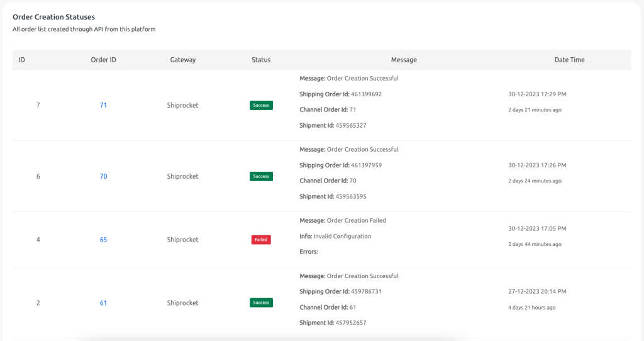
Task: Click the Success badge for order 70
Action: pyautogui.click(x=261, y=176)
